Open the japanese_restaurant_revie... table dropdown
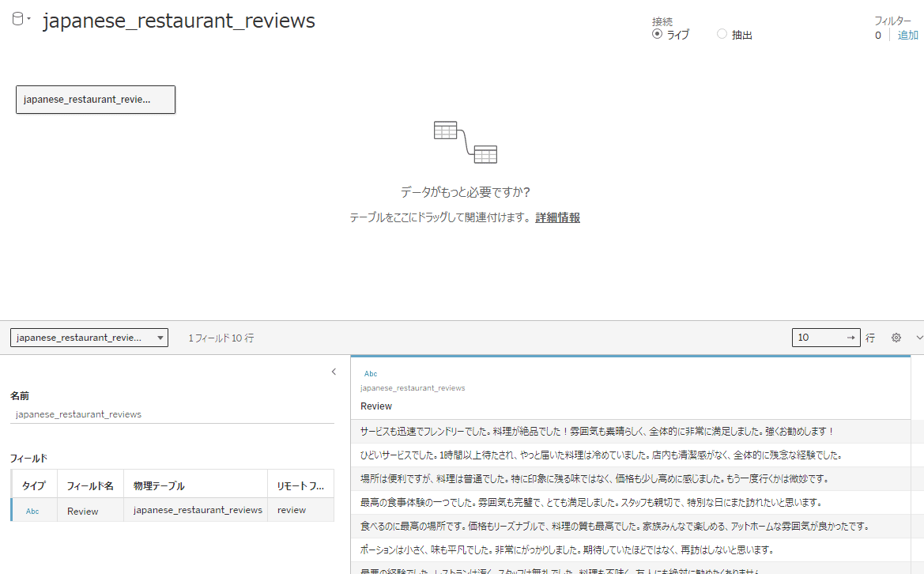Image resolution: width=924 pixels, height=574 pixels. (x=89, y=338)
